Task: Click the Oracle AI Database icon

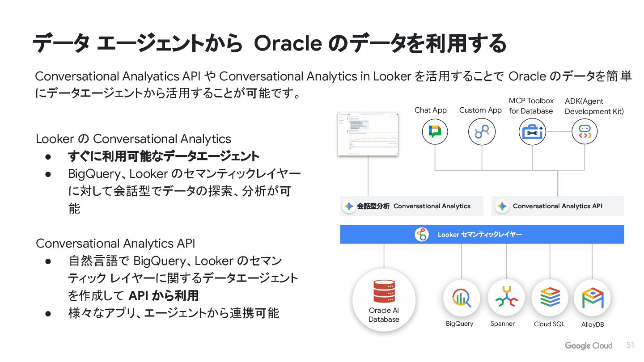Action: coord(384,291)
